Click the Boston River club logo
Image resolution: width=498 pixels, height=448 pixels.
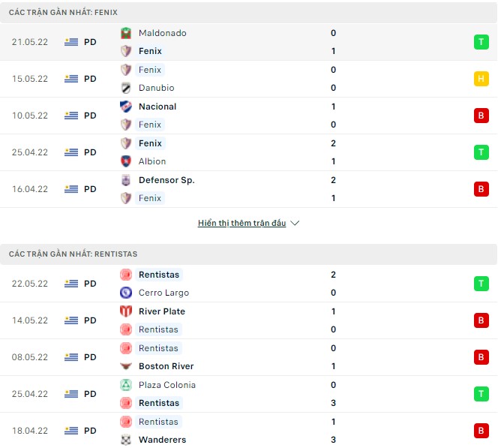click(126, 366)
